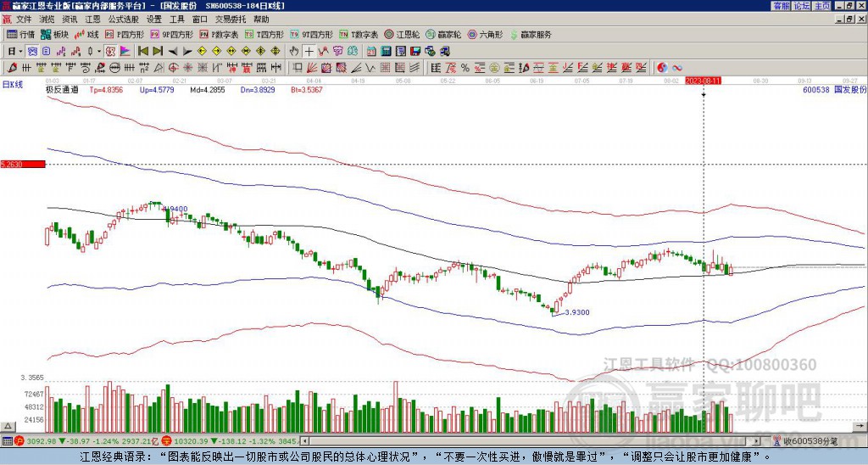Jump to first bar with skip-to-start icon

[142, 52]
